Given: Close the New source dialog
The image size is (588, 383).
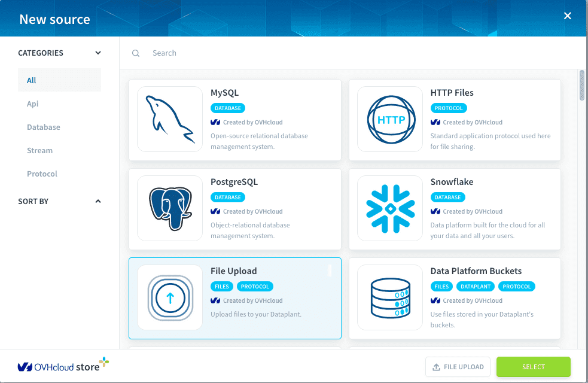Looking at the screenshot, I should (x=568, y=16).
